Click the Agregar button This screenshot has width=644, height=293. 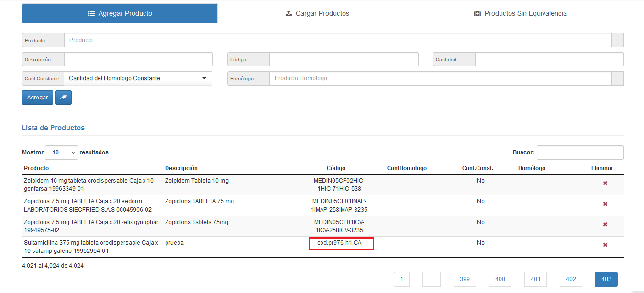[37, 98]
